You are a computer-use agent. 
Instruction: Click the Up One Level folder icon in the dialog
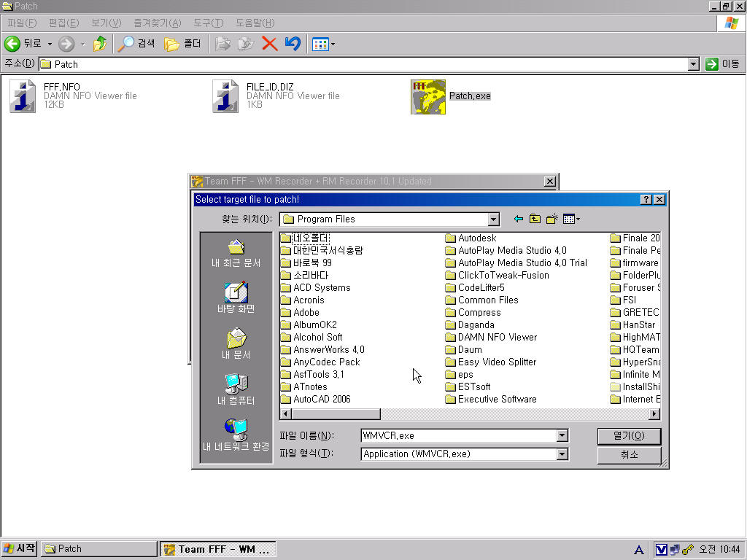[535, 219]
